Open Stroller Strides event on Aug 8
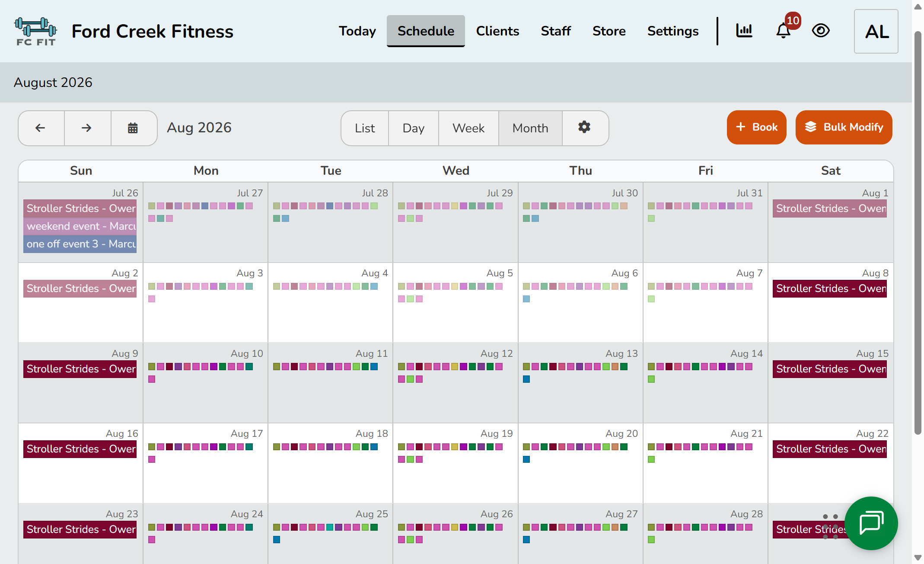The image size is (924, 564). [829, 288]
